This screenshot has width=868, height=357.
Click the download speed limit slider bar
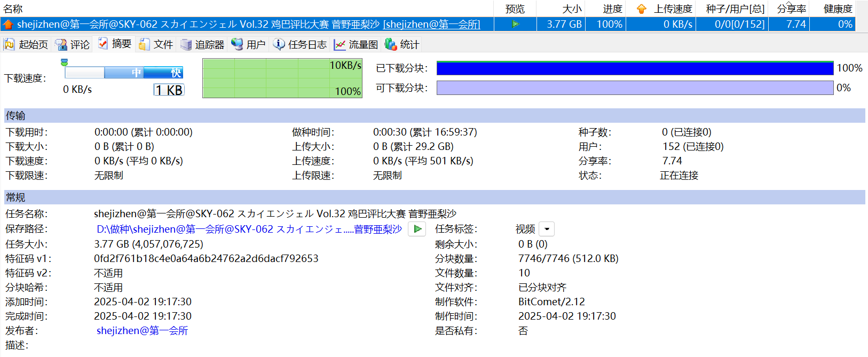click(124, 73)
